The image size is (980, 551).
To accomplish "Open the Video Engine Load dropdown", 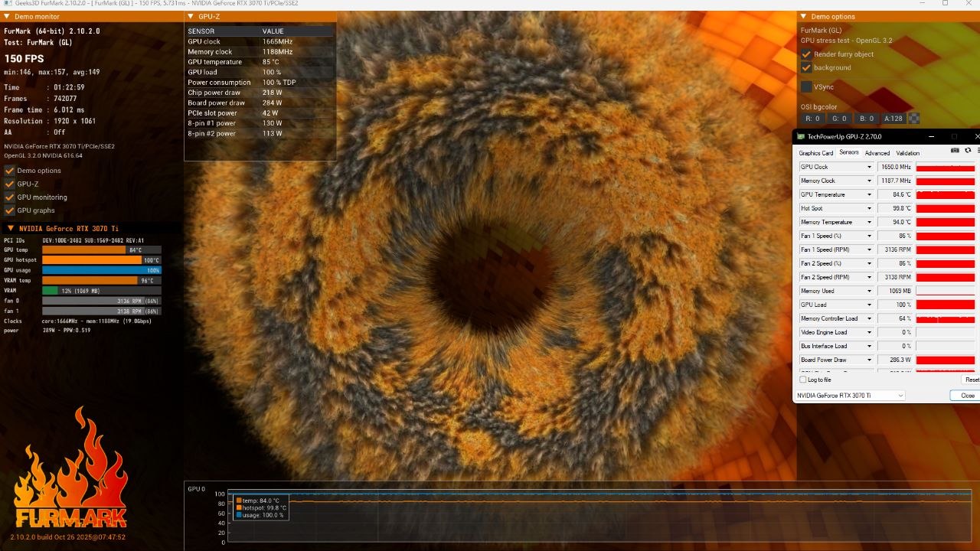I will (869, 332).
